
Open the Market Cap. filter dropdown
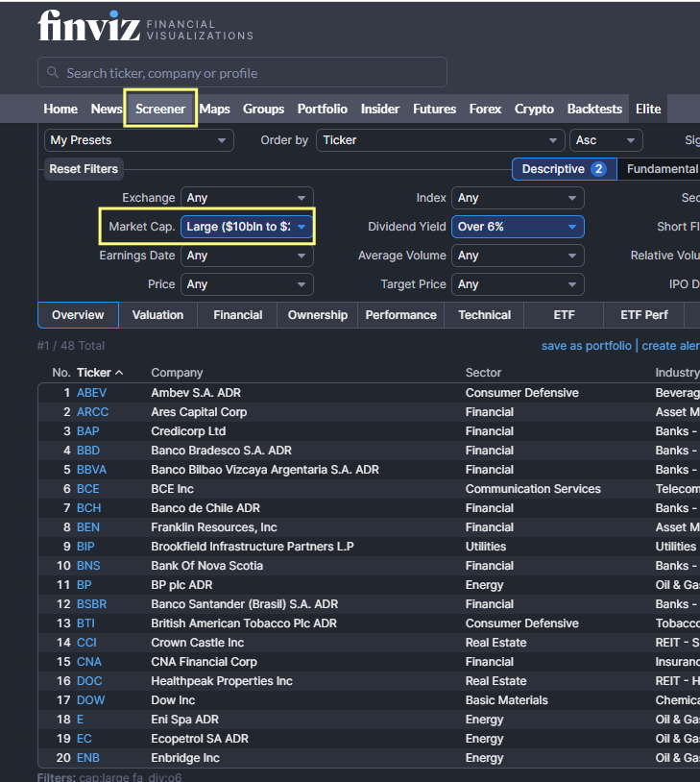tap(247, 227)
